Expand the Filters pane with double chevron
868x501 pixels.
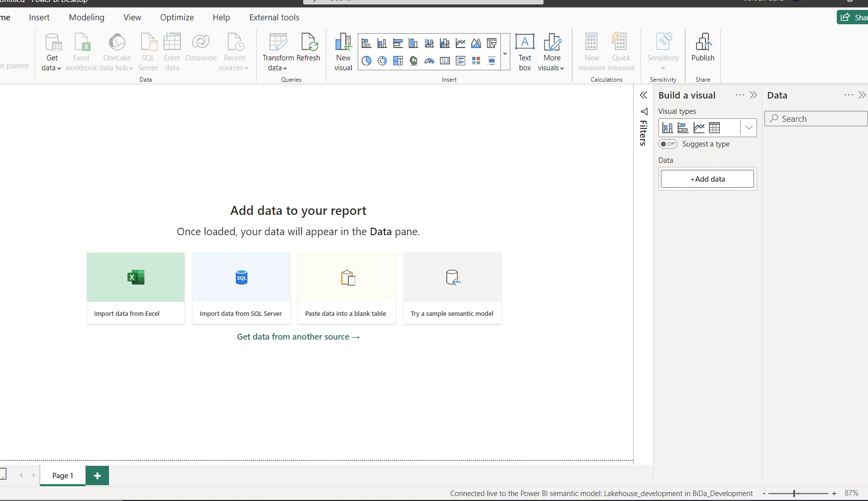pos(644,95)
